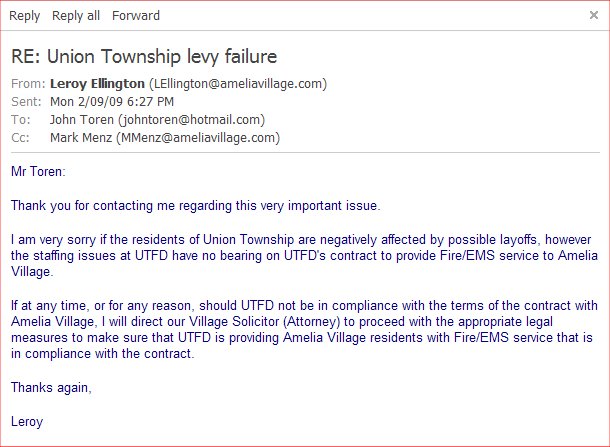
Task: Click MMenz@ameliavillage.com Cc address
Action: pyautogui.click(x=198, y=138)
